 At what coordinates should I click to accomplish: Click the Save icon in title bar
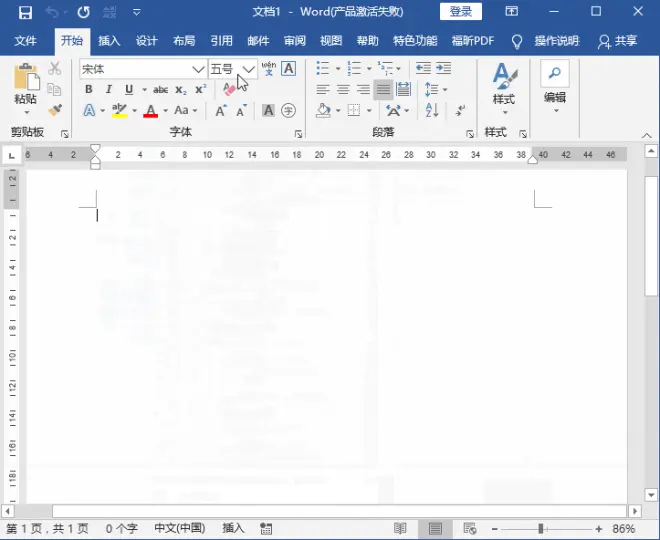(25, 12)
